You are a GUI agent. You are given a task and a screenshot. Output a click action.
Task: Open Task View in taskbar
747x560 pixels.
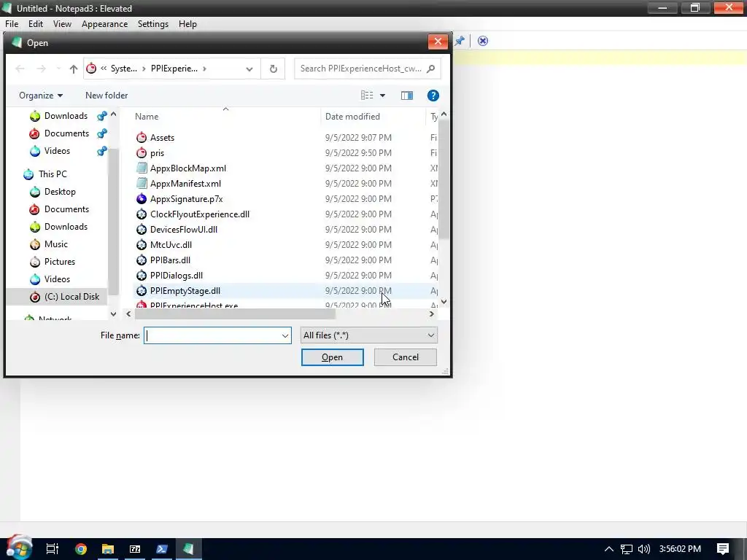coord(53,549)
